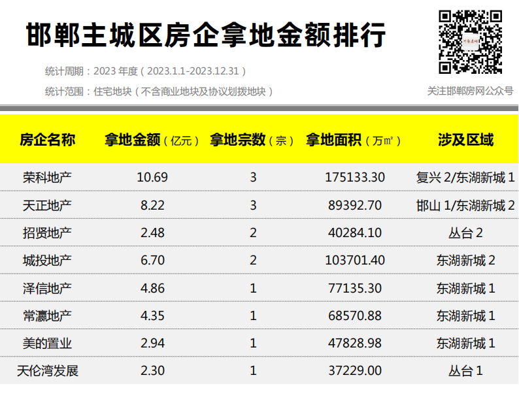Click the 统计范围 住宅地块 line
The image size is (519, 420).
(x=159, y=91)
